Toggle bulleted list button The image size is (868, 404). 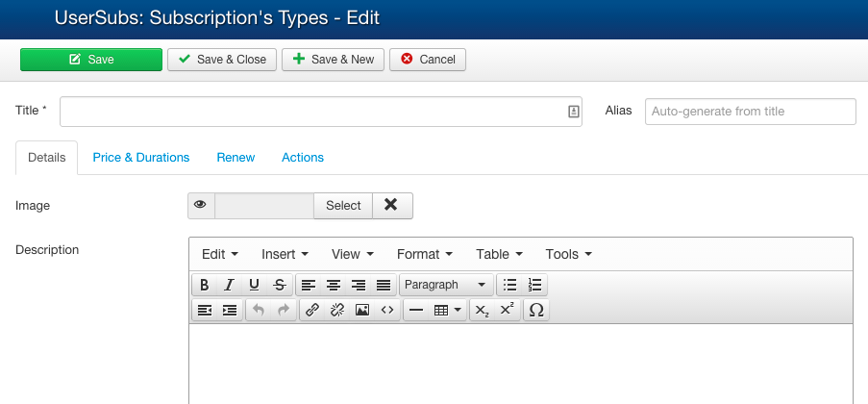[509, 285]
